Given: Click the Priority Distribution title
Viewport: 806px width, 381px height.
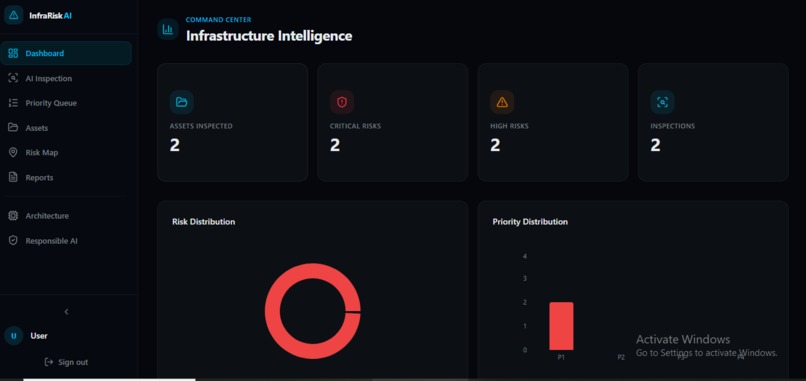Looking at the screenshot, I should click(x=530, y=222).
